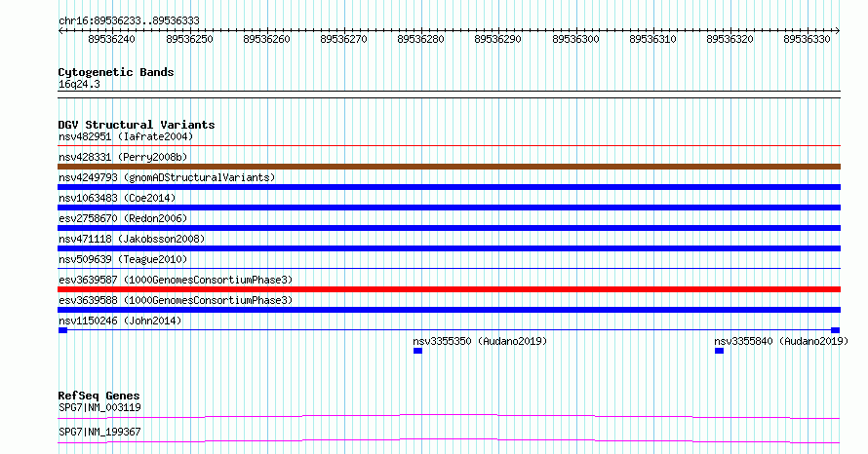Click the left blue block of nsv1150246

(62, 330)
